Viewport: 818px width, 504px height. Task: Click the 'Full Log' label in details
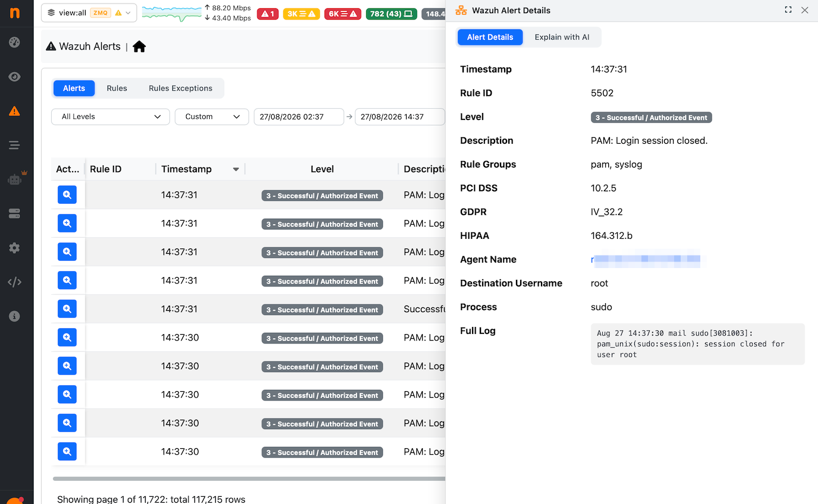478,331
